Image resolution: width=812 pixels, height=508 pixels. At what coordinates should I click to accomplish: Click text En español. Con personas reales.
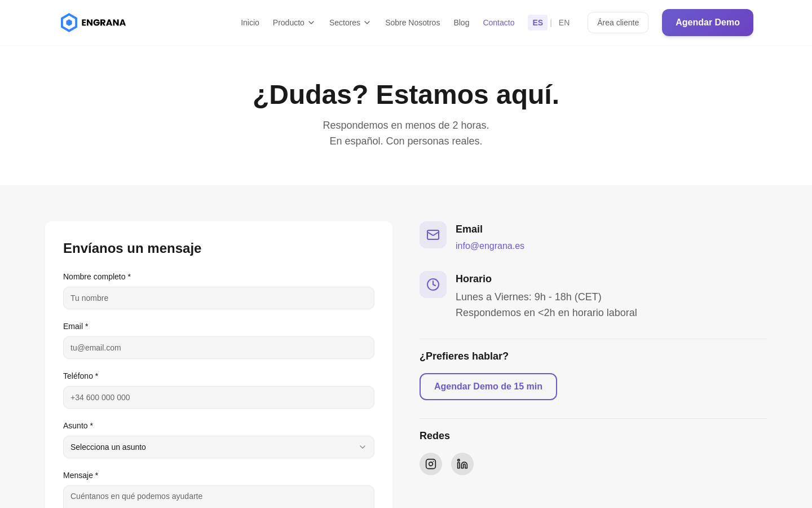click(406, 141)
